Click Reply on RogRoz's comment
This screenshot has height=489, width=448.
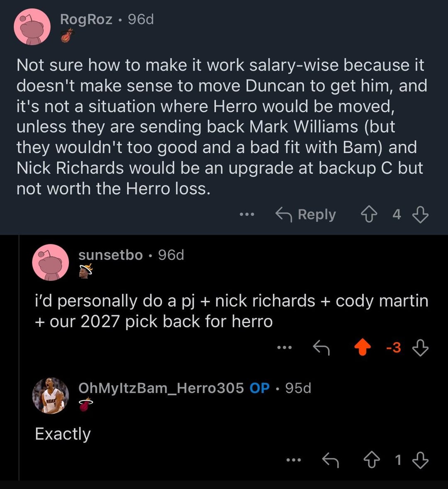(306, 214)
